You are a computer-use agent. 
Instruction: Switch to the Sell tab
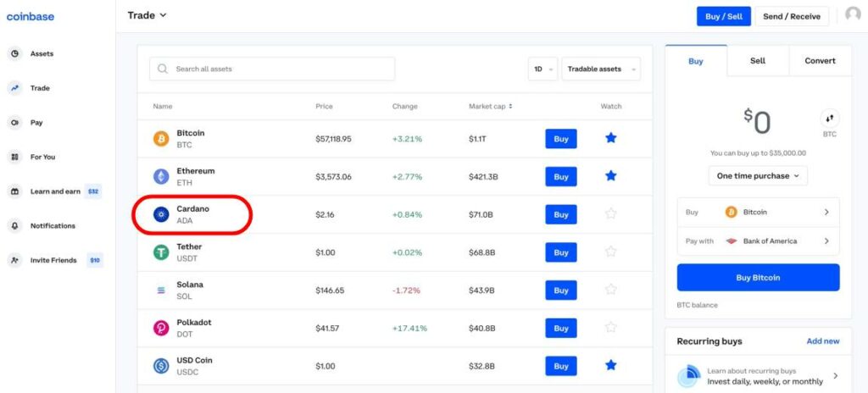758,61
